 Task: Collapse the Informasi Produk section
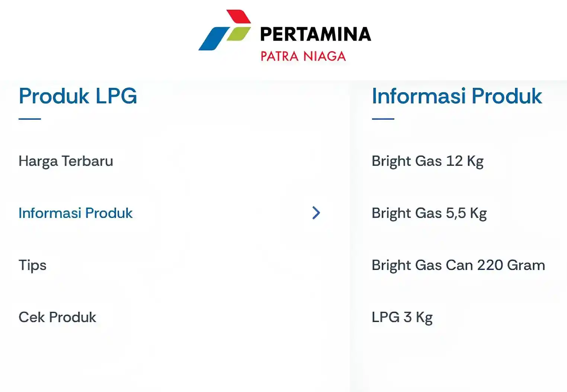[76, 213]
